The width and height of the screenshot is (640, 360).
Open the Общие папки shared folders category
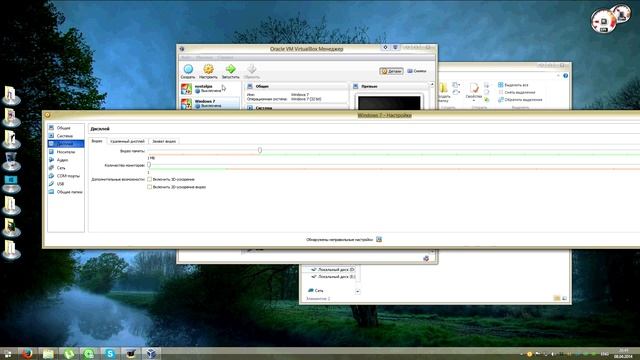(66, 192)
